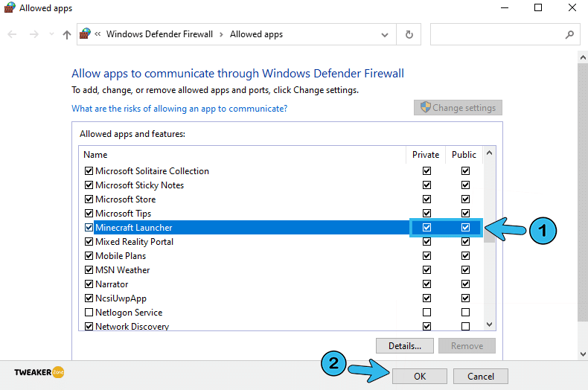Click the window scrollbar down arrow
This screenshot has width=588, height=390.
(582, 354)
